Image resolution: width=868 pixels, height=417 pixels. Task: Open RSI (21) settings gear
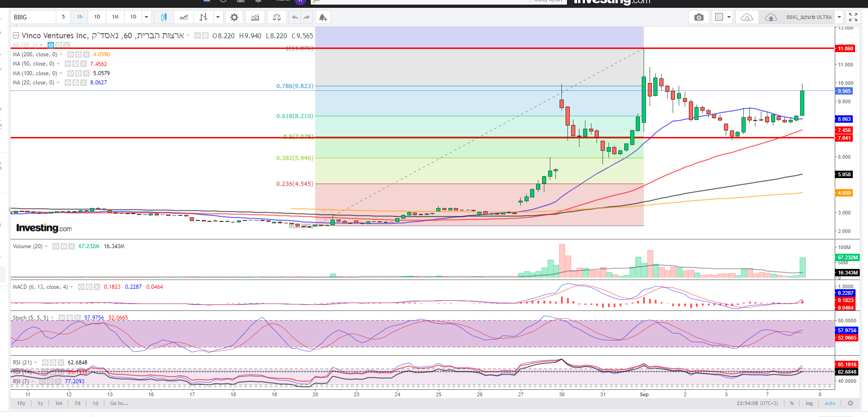[53, 363]
